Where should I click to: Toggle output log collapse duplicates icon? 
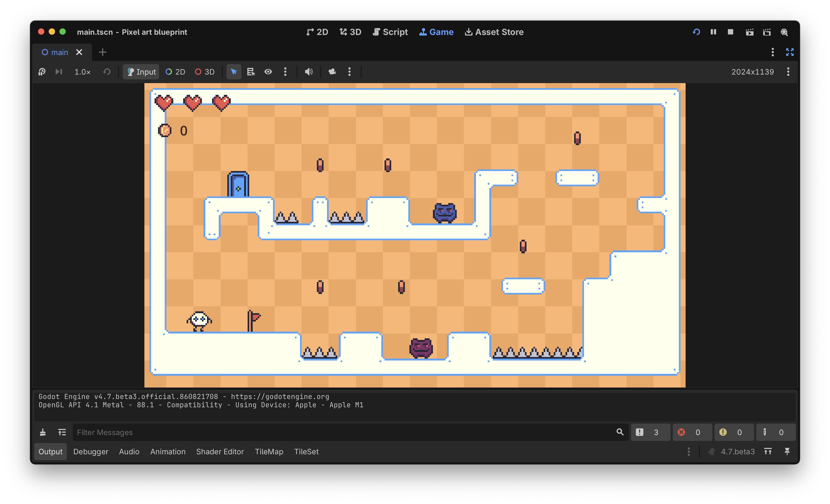tap(62, 432)
